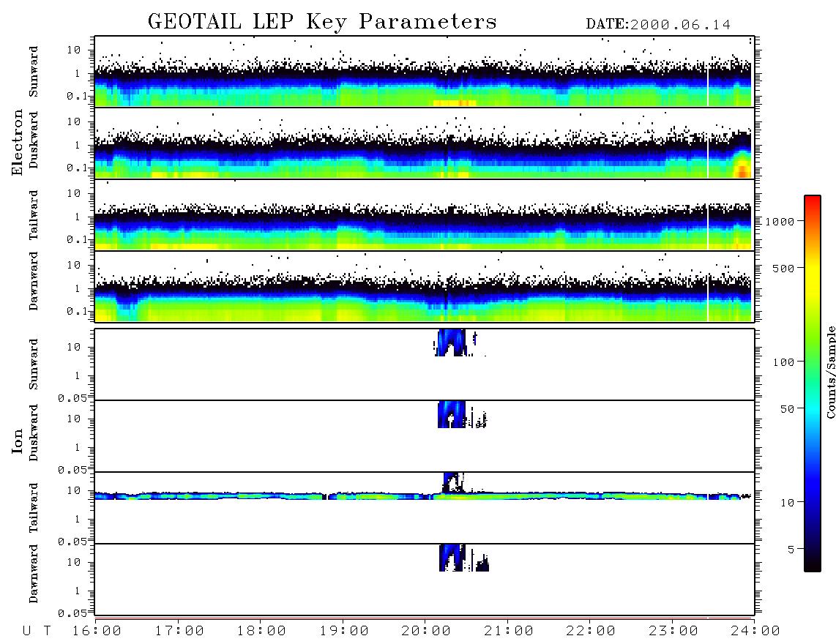Click the 50 colorbar tick value
836x644 pixels.
coord(787,409)
